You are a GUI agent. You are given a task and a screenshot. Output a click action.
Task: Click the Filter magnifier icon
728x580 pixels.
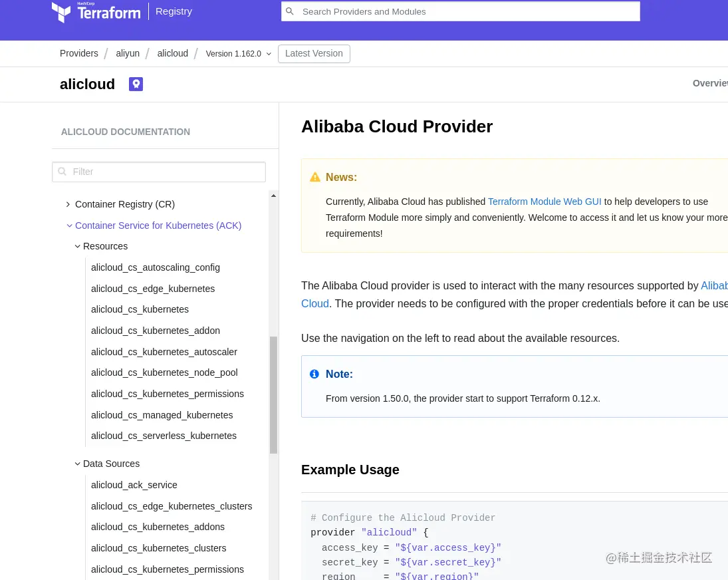tap(62, 172)
